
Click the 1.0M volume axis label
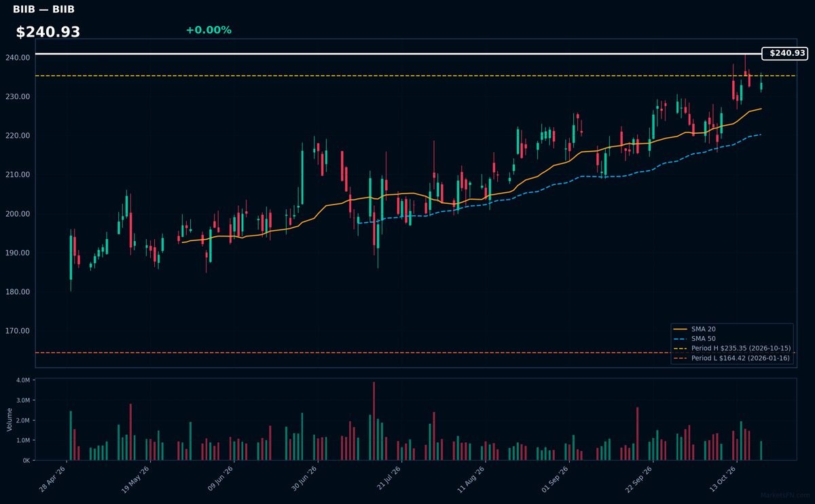(22, 440)
